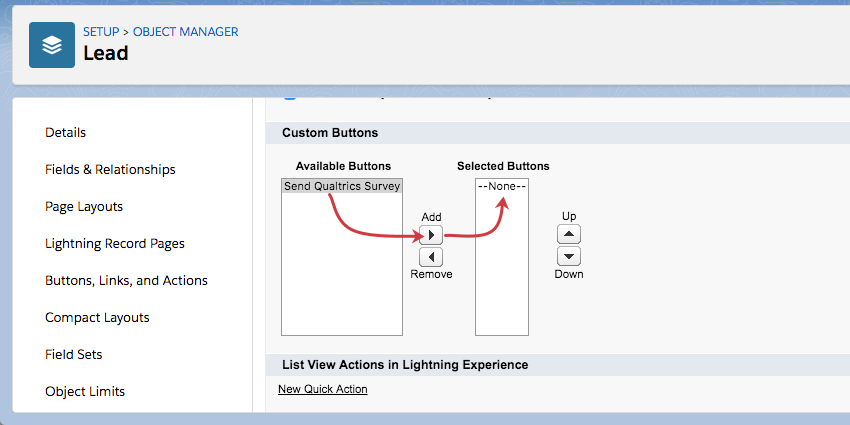
Task: Navigate to Lightning Record Pages
Action: point(115,243)
